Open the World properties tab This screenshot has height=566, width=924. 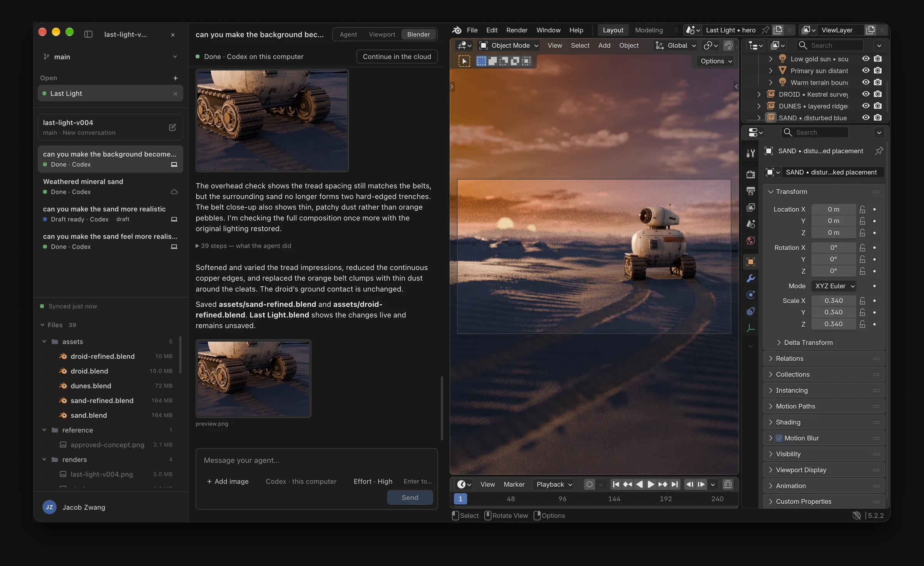(x=750, y=241)
